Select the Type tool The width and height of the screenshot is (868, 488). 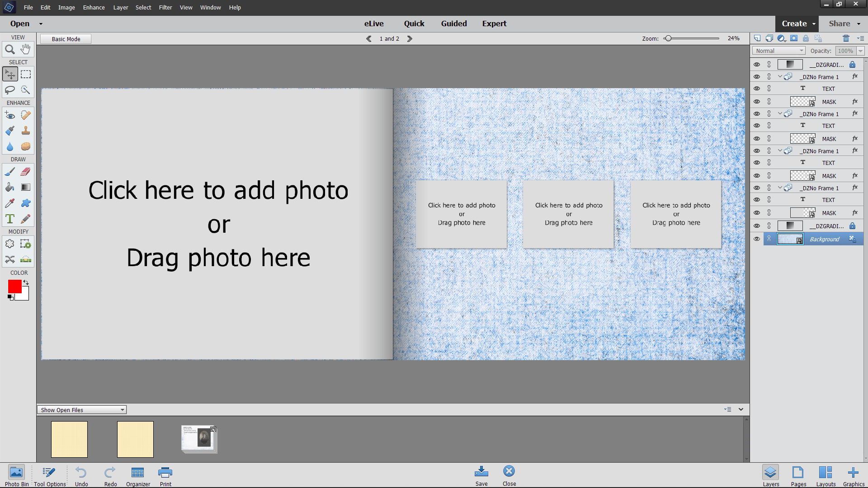point(10,219)
